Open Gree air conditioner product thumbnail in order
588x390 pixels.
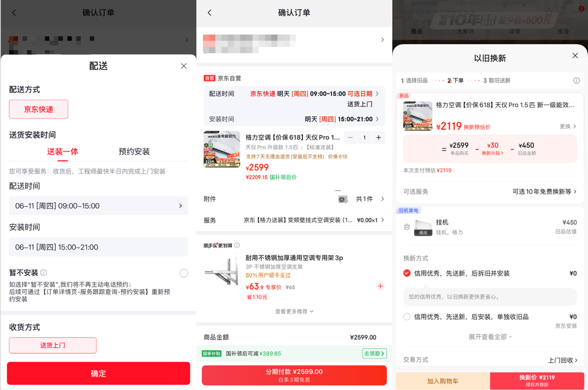coord(222,149)
